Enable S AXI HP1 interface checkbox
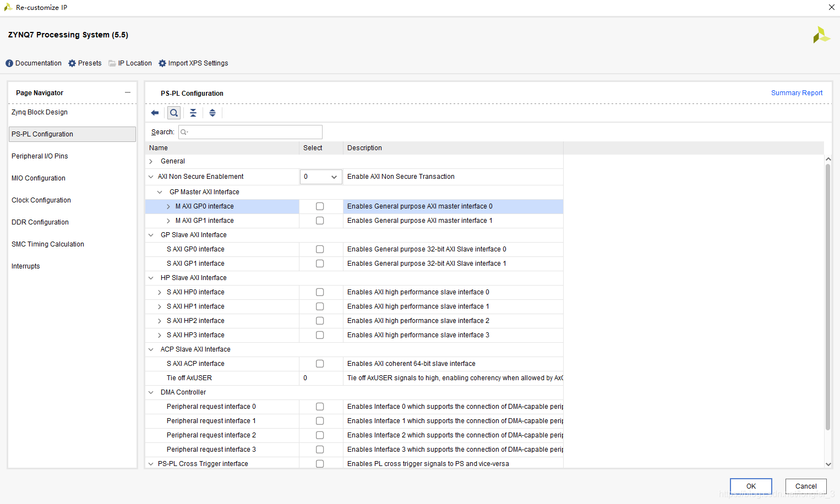 pos(320,306)
